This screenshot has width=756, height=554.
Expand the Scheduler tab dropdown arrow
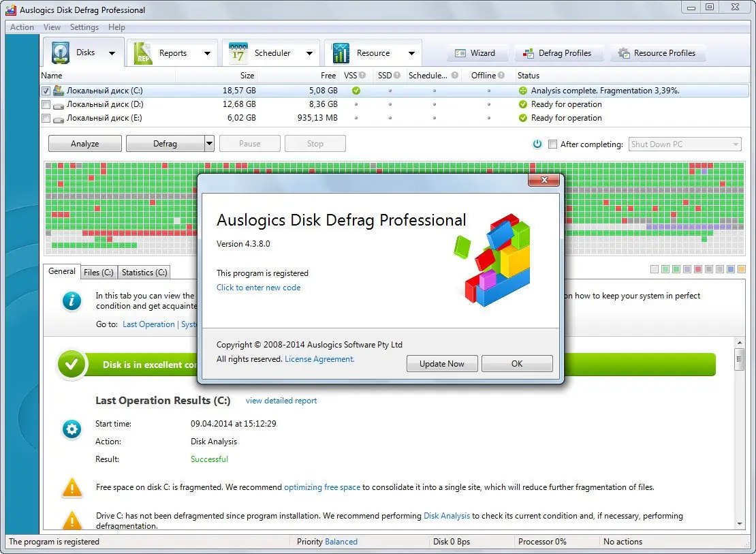coord(309,54)
